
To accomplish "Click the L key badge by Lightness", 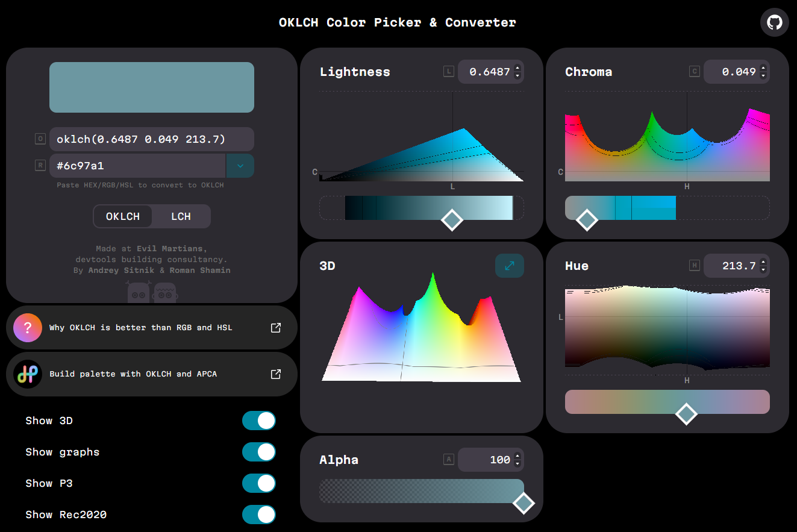I will point(448,72).
